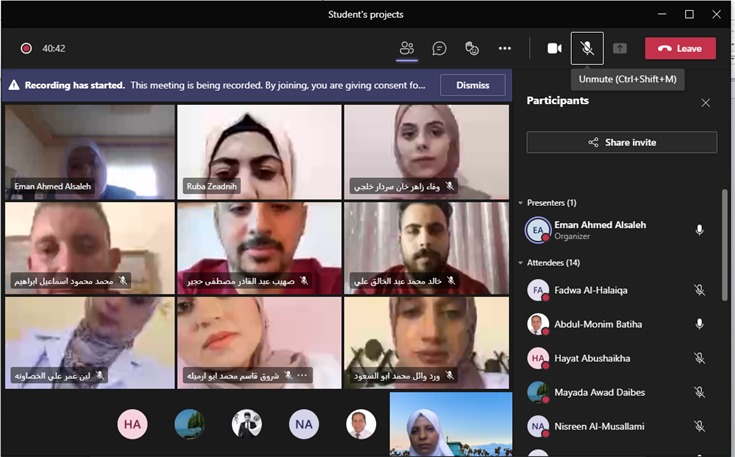
Task: Click Abdul-Monim Batiha's microphone icon
Action: [x=700, y=324]
